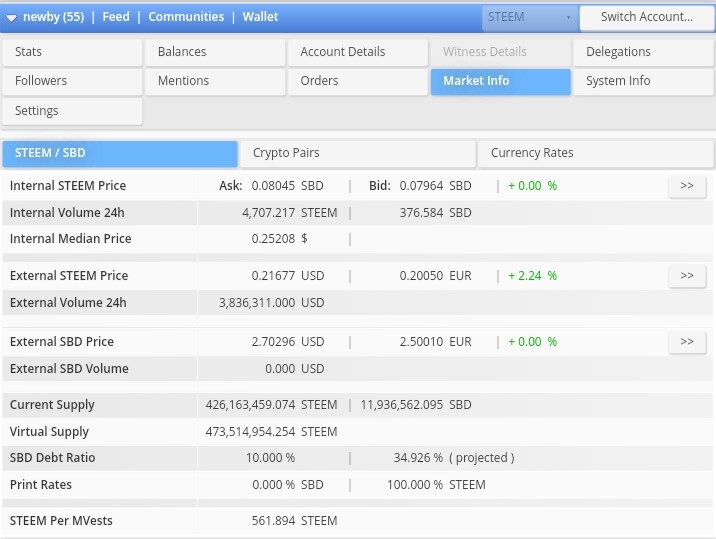Click the 34.926 % ( projected ) value
716x539 pixels.
(454, 458)
